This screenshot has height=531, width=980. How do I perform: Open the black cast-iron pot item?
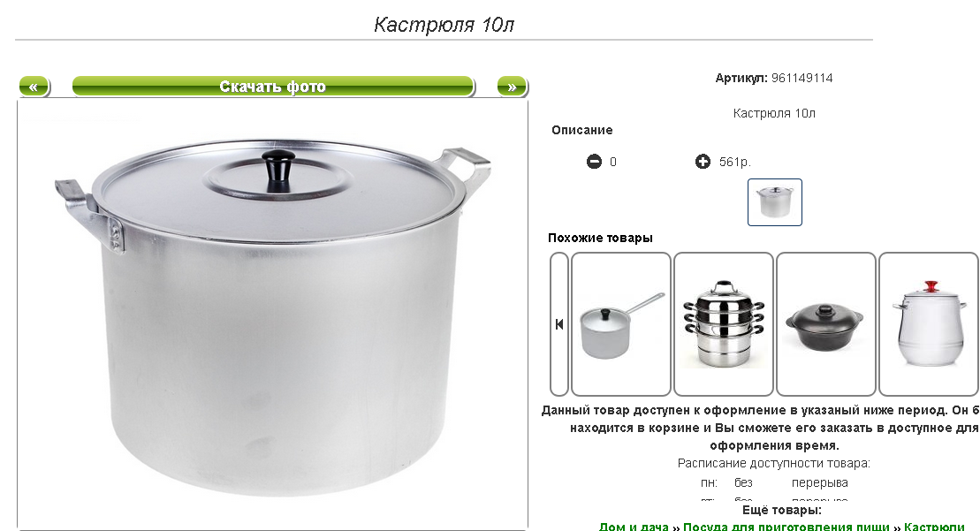click(x=826, y=323)
